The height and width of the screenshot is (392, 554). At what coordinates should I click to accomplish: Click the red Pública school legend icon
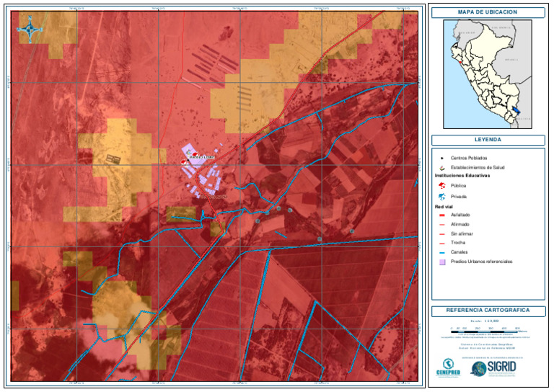point(442,186)
